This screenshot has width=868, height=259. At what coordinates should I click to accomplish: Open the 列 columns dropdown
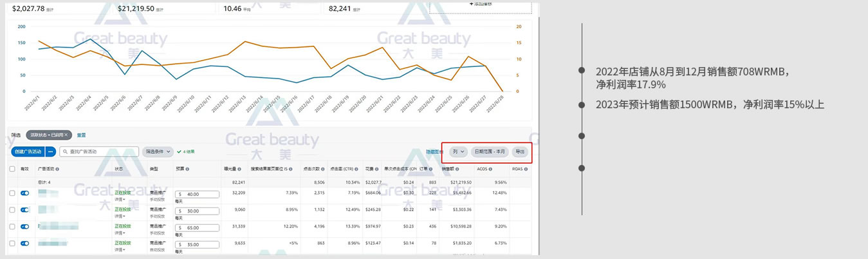458,152
